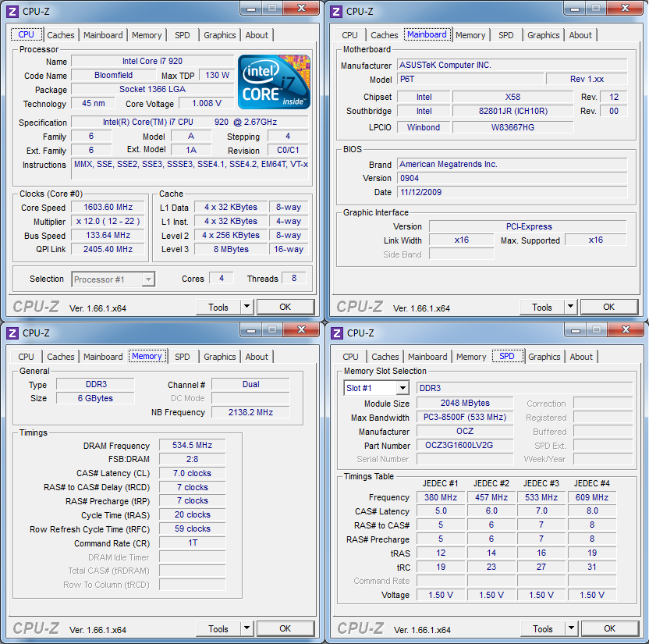Click the QPI Link value 2405.40 MHz
Viewport: 649px width, 644px height.
tap(108, 249)
